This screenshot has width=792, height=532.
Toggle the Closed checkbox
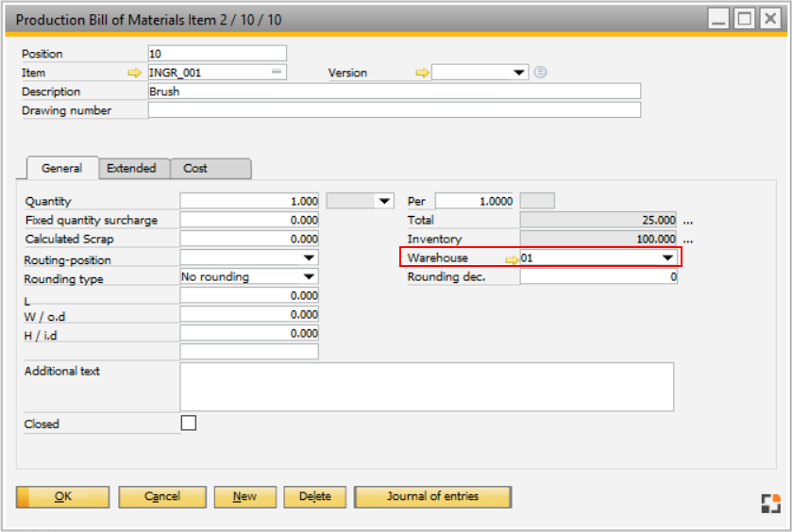[x=189, y=423]
